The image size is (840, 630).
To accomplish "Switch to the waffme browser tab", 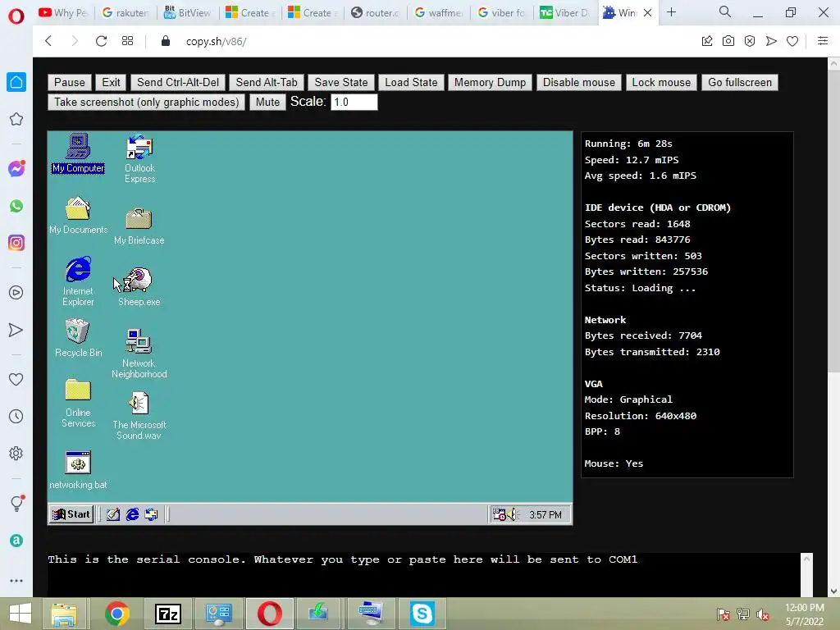I will pos(438,12).
